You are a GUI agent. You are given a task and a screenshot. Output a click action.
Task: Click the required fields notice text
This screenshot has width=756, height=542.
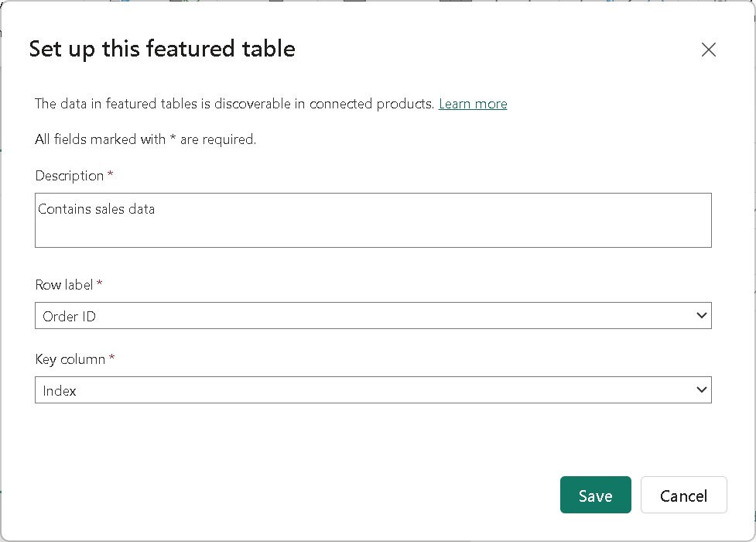coord(145,139)
